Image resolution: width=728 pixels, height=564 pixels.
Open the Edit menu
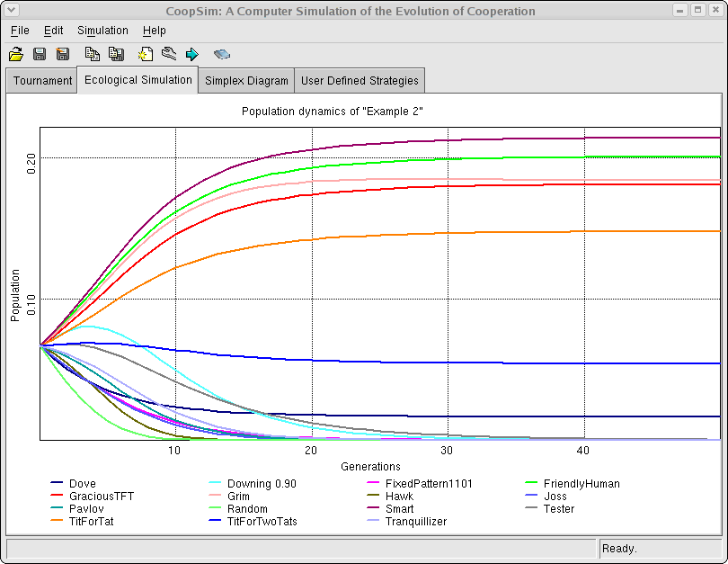pyautogui.click(x=54, y=31)
